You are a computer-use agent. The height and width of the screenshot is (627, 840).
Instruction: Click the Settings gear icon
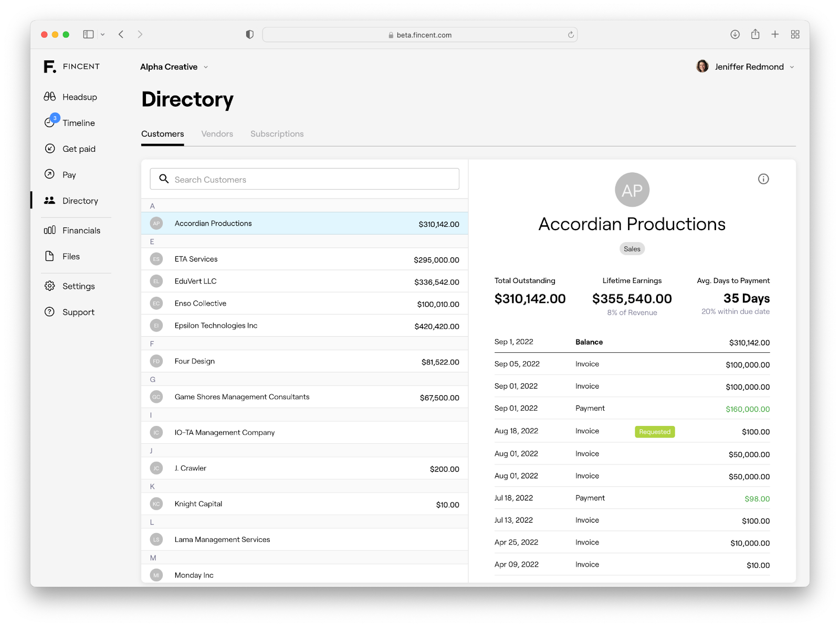pyautogui.click(x=50, y=286)
